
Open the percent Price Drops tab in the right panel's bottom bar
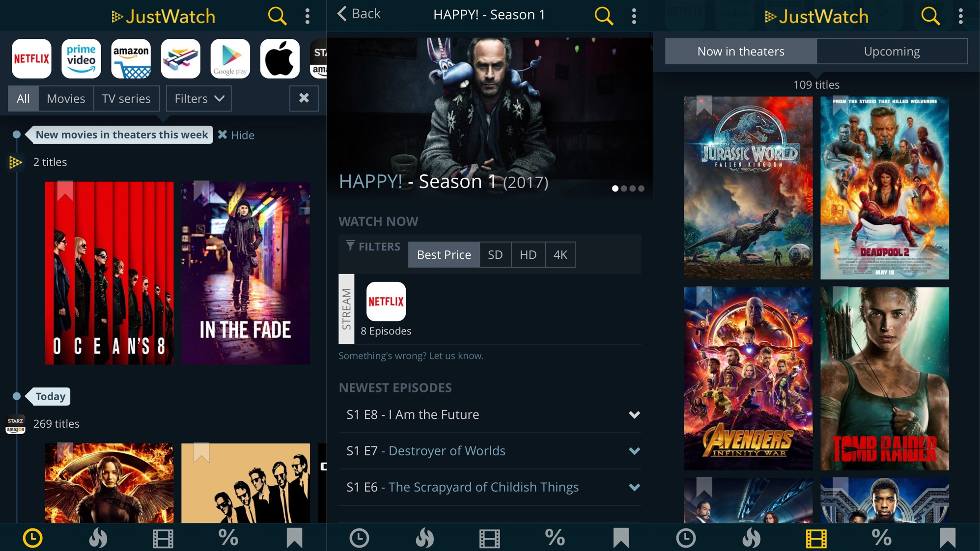(x=881, y=538)
